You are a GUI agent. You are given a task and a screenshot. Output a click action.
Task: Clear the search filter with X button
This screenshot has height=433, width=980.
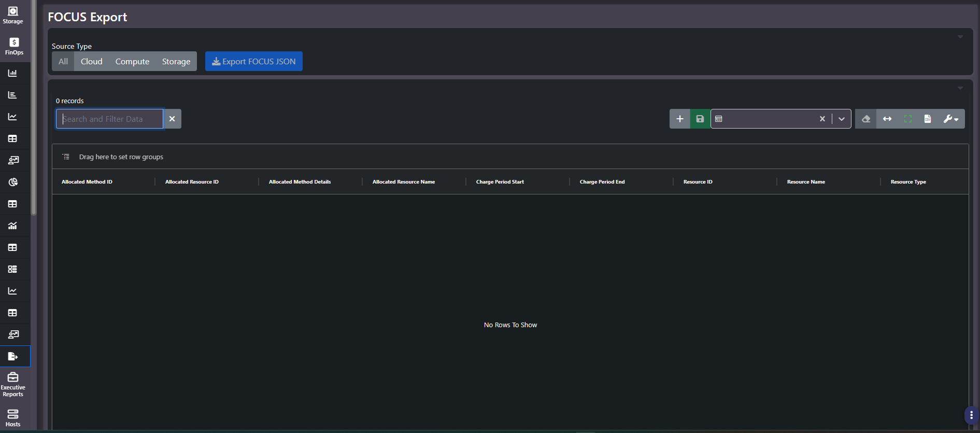(172, 119)
